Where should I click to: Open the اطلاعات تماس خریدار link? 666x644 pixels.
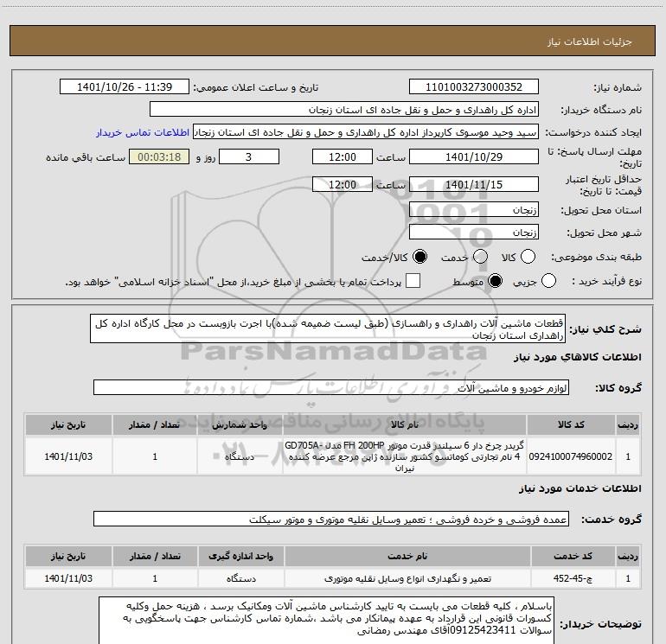pyautogui.click(x=143, y=132)
